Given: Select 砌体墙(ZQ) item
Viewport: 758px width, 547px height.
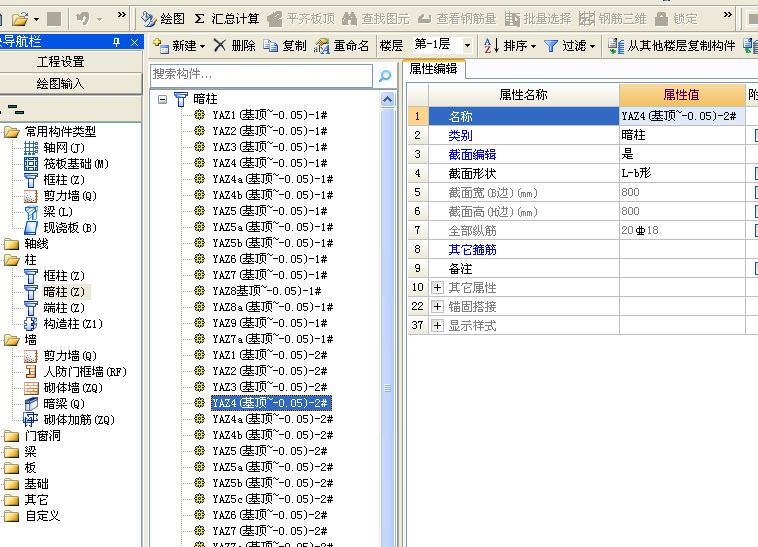Looking at the screenshot, I should [73, 388].
